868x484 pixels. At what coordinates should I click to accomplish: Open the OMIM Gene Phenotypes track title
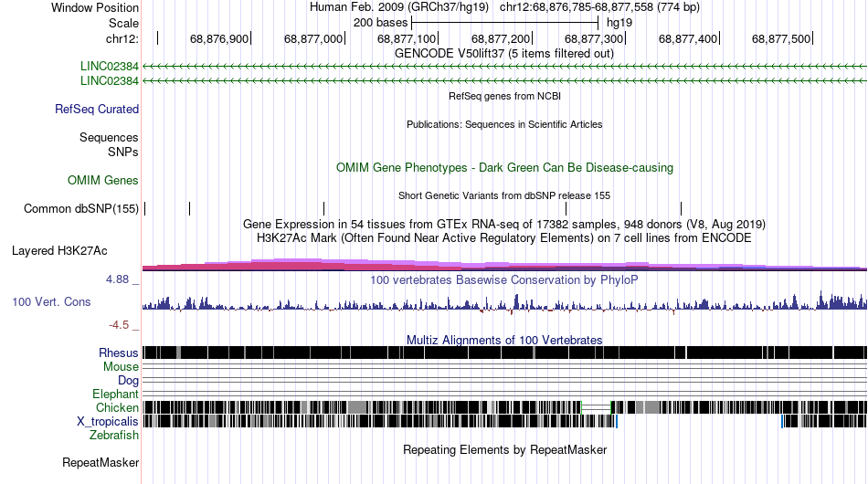pyautogui.click(x=505, y=168)
